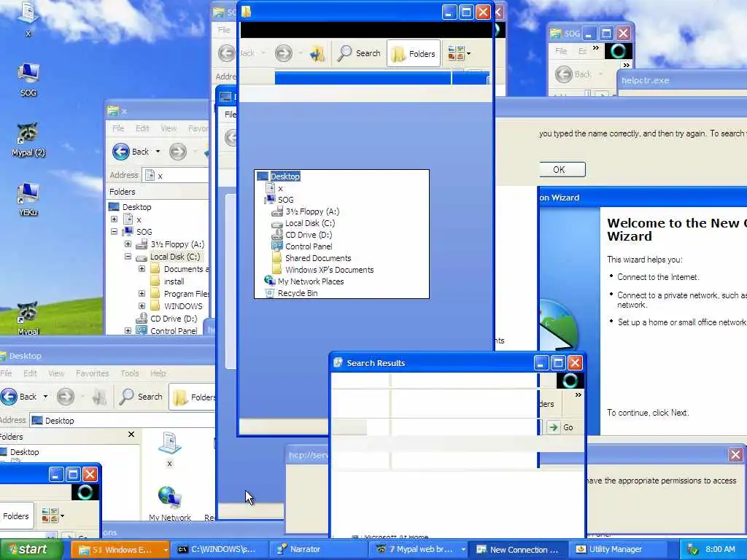Open Favorites menu in the Desktop Explorer window
747x560 pixels.
click(93, 373)
